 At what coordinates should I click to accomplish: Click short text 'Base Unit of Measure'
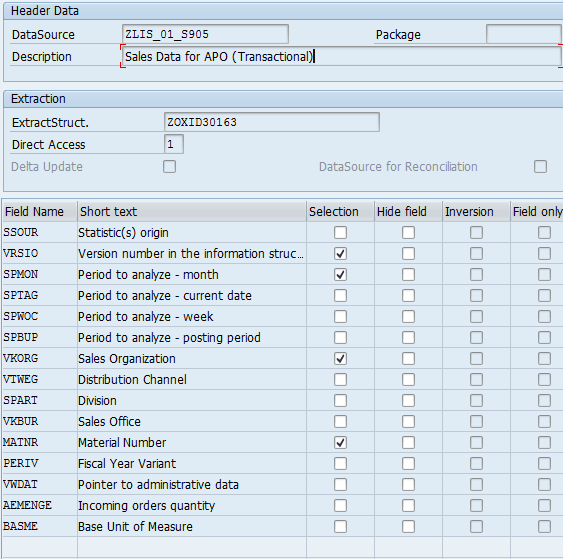point(135,527)
